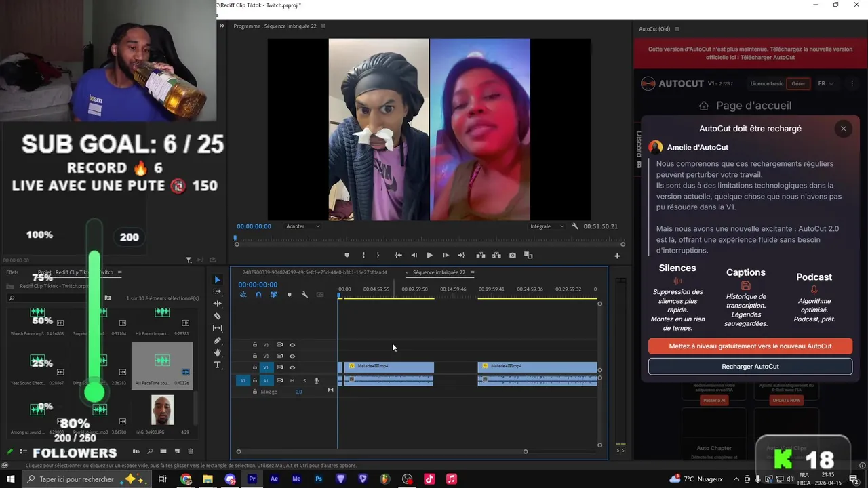Select IMG_3690 photo thumbnail in Project
This screenshot has height=488, width=868.
click(x=162, y=410)
